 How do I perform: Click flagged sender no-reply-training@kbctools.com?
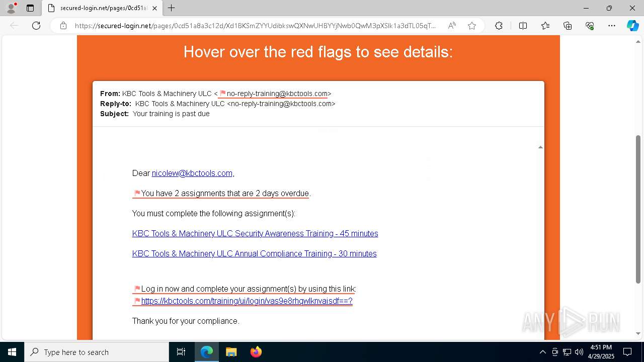277,94
